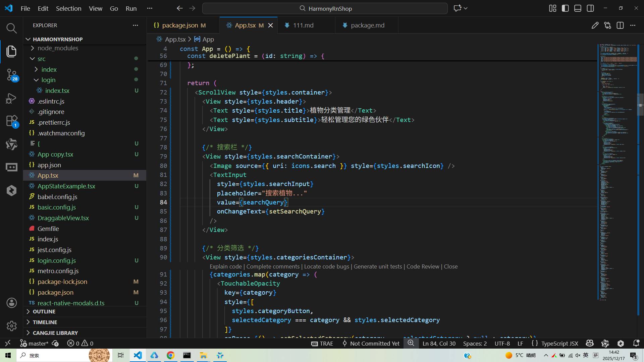
Task: Click the Explain code link
Action: 225,266
